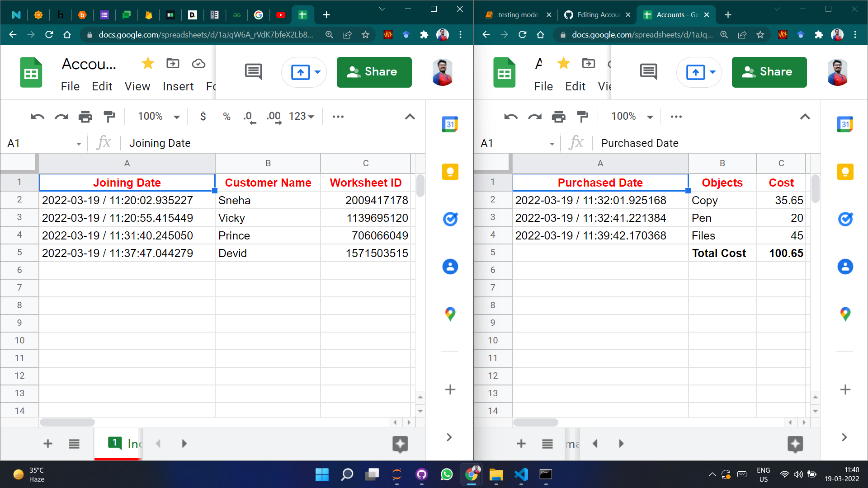Click the paint format icon in left window
The width and height of the screenshot is (868, 488).
coord(109,117)
